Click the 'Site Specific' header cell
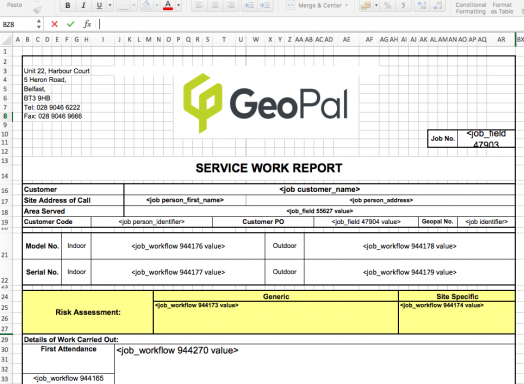The width and height of the screenshot is (524, 384). point(457,296)
